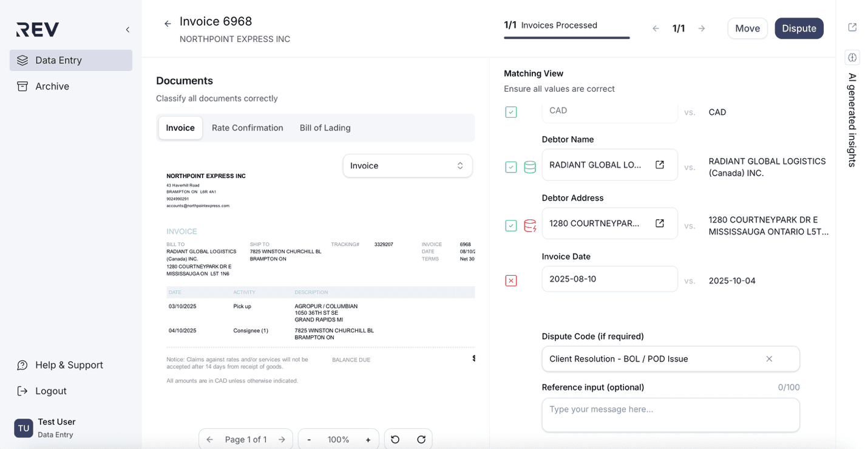Viewport: 868px width, 449px height.
Task: Toggle the Invoice Date mismatch checkbox
Action: [x=511, y=281]
